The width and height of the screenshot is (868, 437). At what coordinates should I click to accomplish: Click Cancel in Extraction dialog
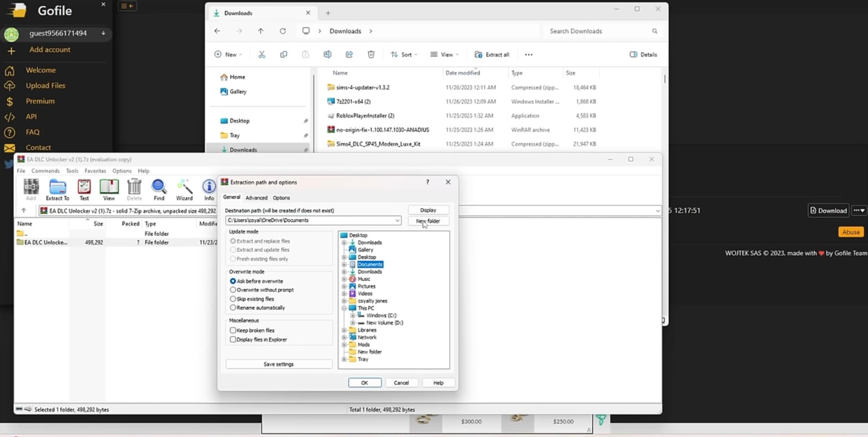pyautogui.click(x=401, y=383)
